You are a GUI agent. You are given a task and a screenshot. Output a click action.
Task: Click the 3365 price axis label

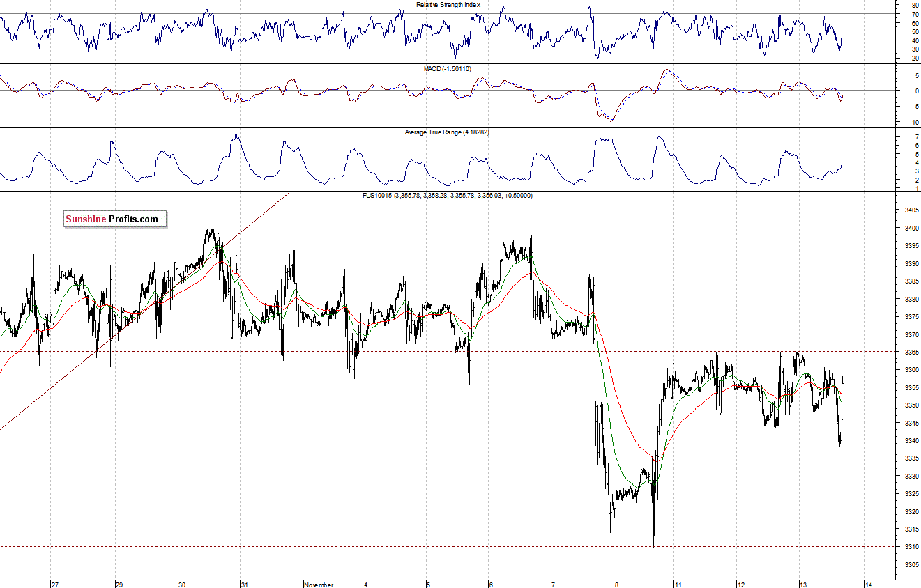click(x=911, y=353)
